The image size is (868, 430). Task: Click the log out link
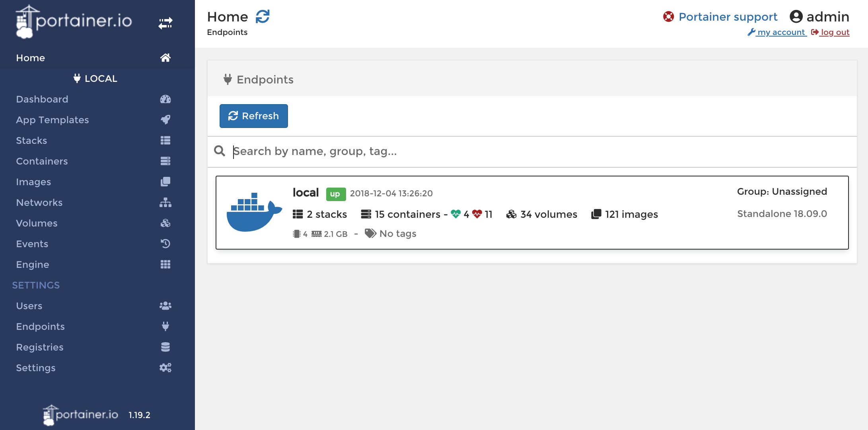point(835,32)
